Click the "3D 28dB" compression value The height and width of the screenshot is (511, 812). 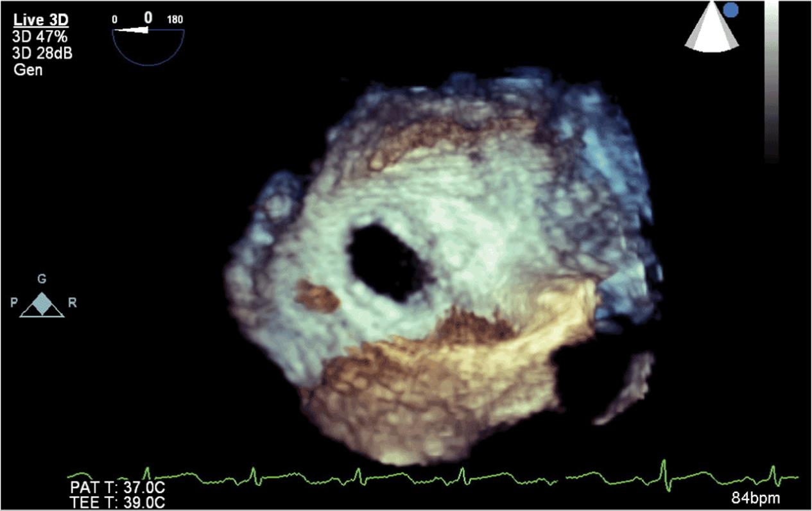pos(42,54)
